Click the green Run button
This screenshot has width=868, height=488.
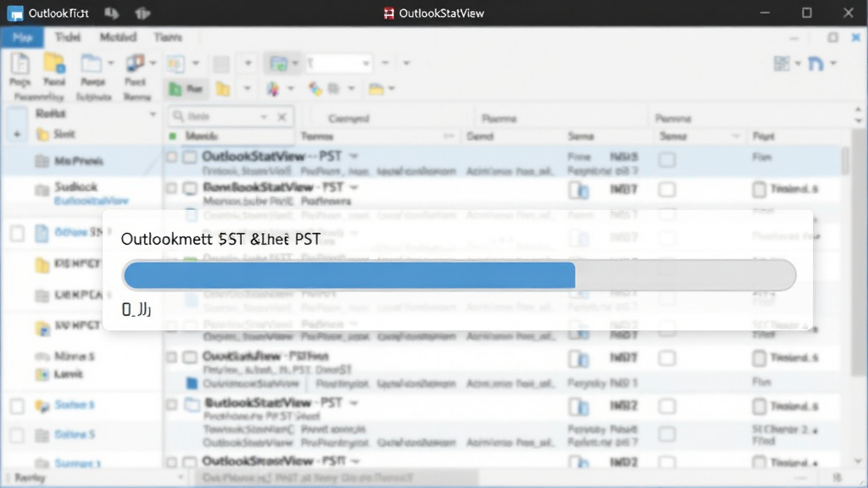(186, 88)
